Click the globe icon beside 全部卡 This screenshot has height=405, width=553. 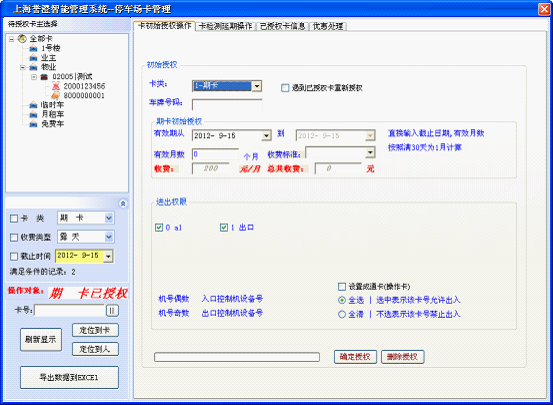click(x=22, y=38)
